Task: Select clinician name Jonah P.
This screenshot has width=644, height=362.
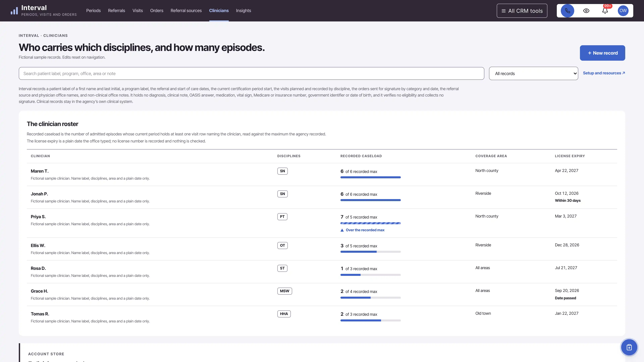Action: (x=40, y=194)
